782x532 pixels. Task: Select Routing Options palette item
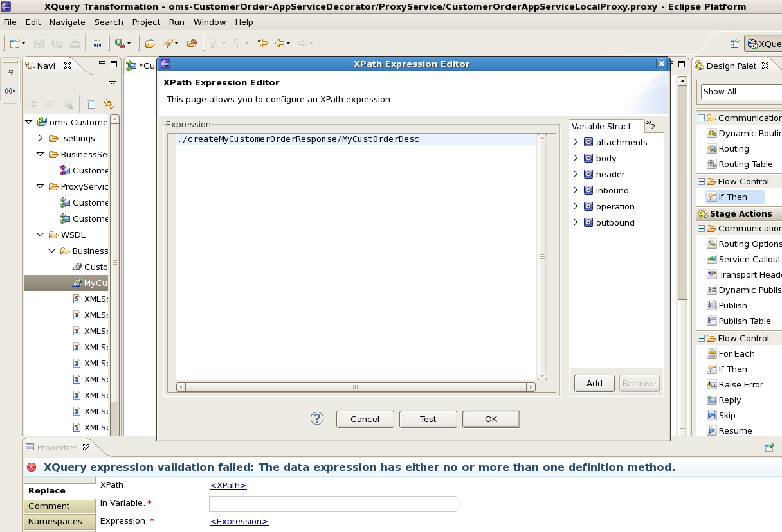pos(745,244)
